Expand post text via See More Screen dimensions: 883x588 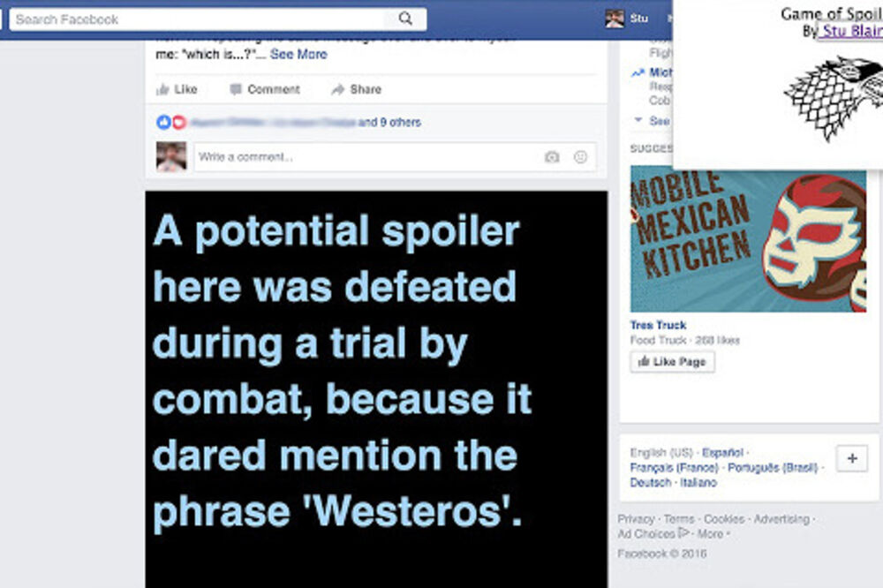[298, 54]
